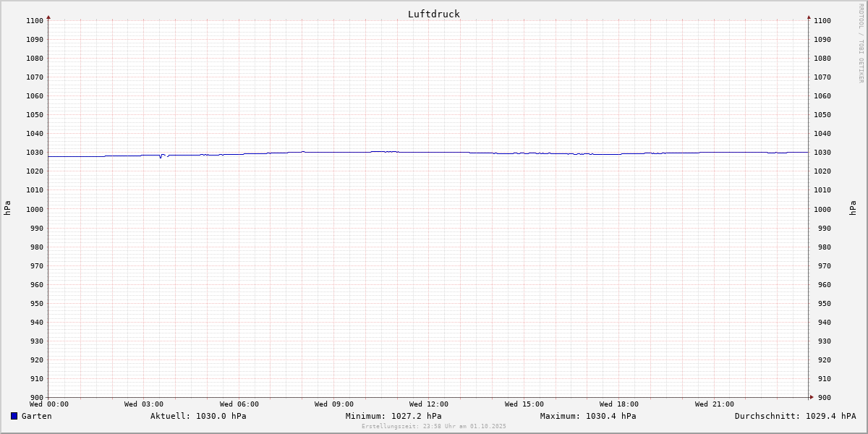Click the Wed 12:00 time label

[429, 404]
